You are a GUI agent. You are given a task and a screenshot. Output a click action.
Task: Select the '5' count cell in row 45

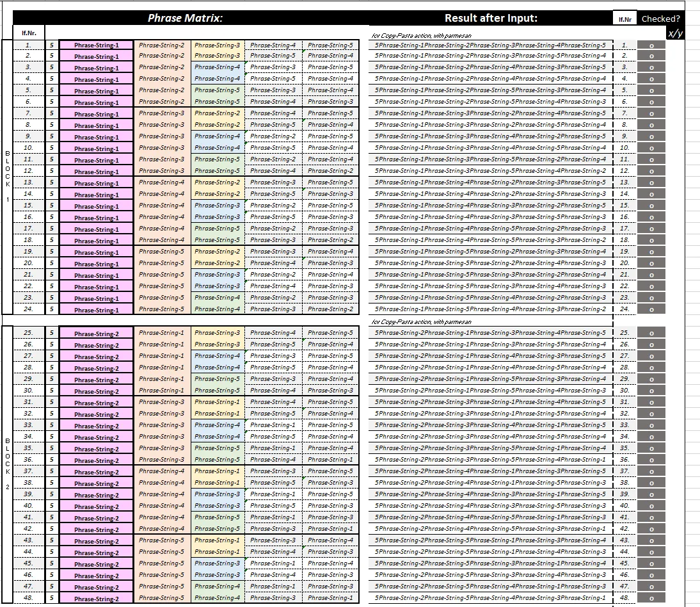click(52, 563)
